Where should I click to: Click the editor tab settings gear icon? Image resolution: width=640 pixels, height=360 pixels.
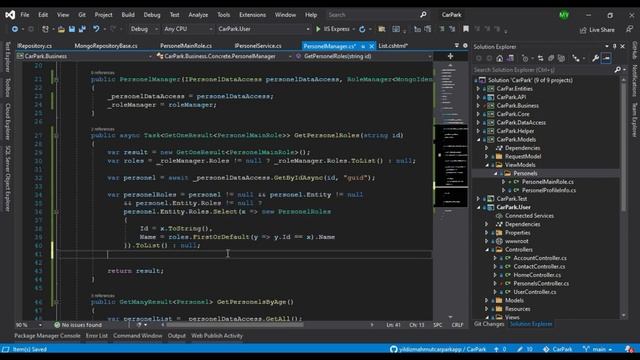(465, 46)
